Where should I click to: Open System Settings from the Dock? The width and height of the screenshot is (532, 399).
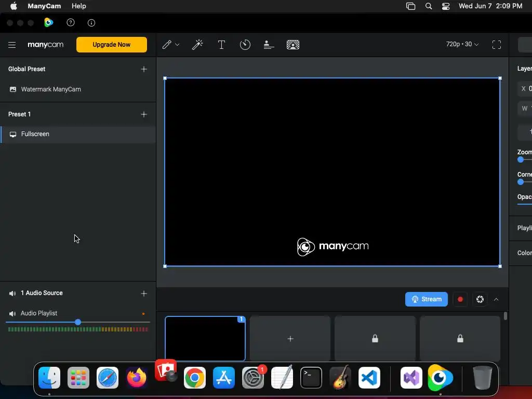(x=253, y=378)
